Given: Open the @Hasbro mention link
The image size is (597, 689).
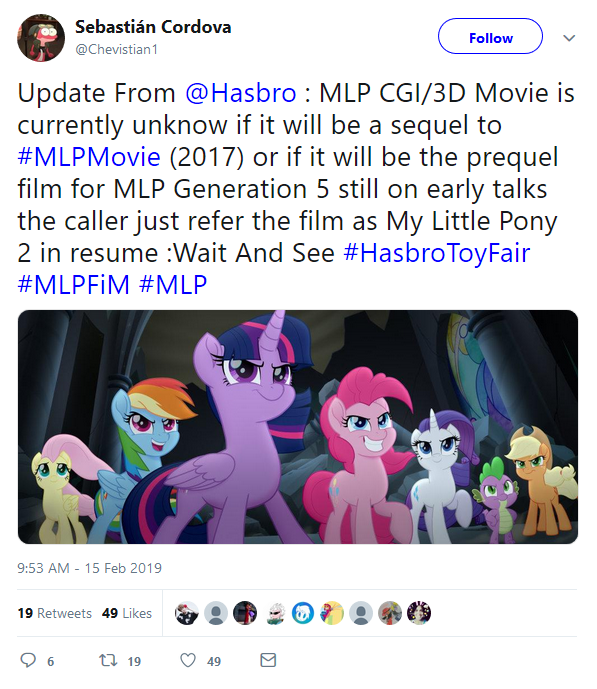Looking at the screenshot, I should click(241, 93).
